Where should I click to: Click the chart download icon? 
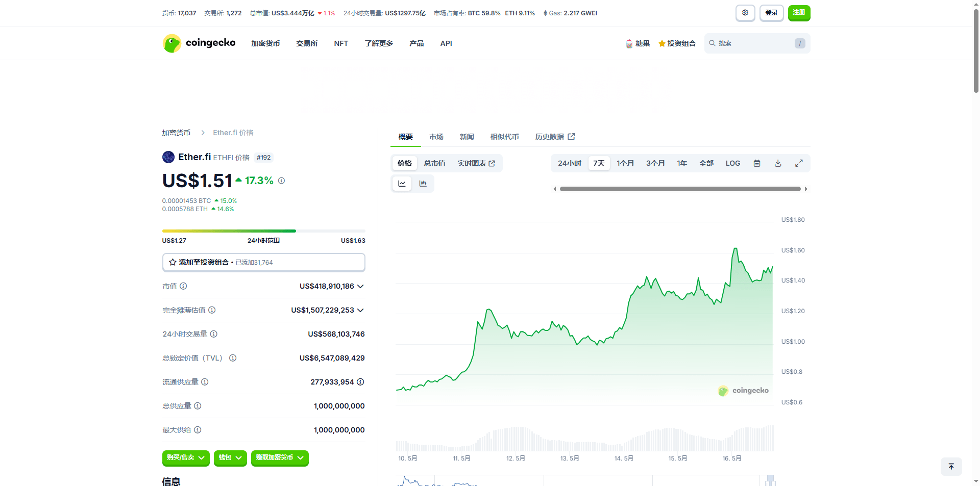click(x=778, y=163)
